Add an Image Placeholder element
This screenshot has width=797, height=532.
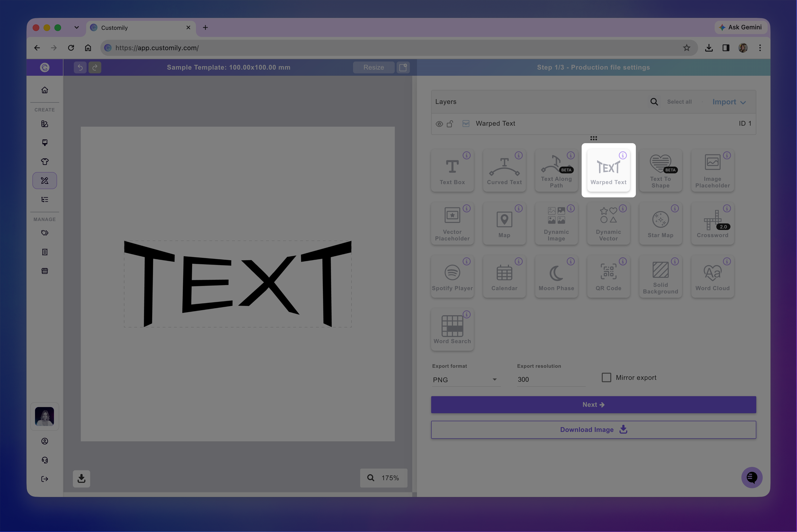(x=713, y=170)
